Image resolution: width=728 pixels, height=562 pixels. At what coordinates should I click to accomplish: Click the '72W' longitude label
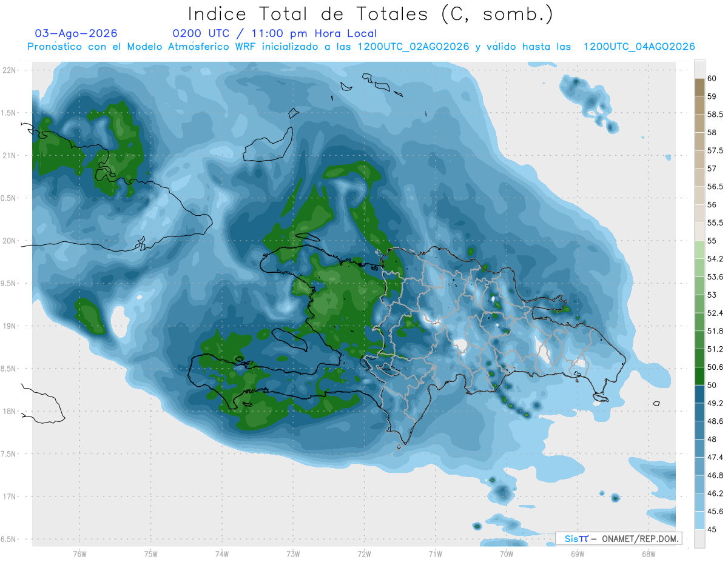(x=364, y=554)
